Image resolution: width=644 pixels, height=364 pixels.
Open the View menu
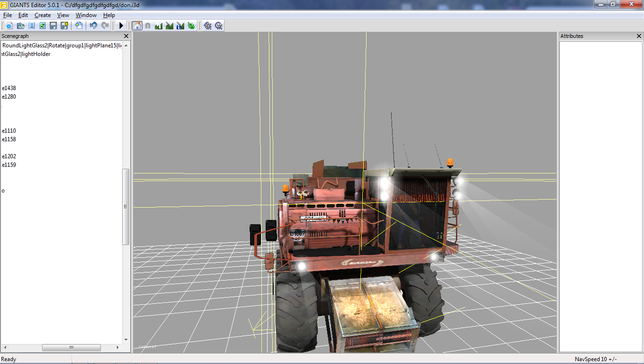63,15
